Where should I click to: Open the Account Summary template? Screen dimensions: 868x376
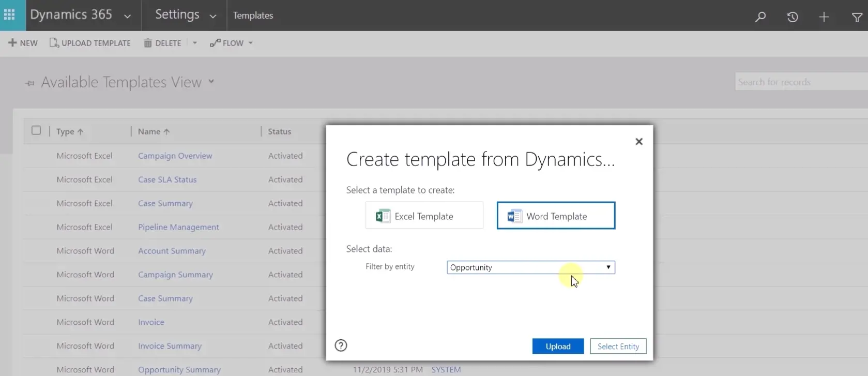point(172,251)
